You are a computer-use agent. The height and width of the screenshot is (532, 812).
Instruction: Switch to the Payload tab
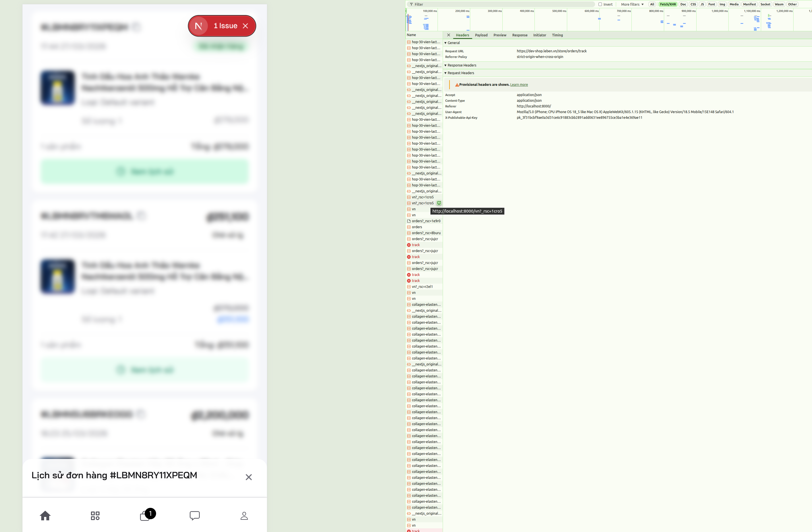coord(481,35)
